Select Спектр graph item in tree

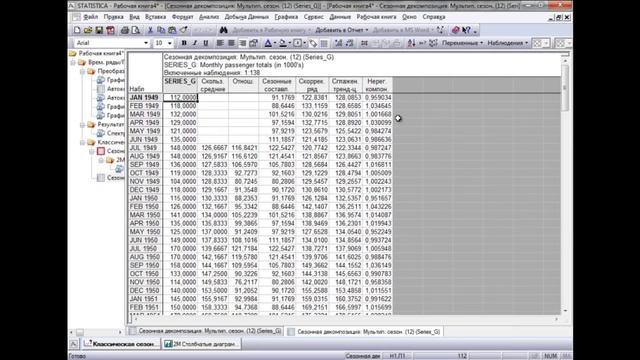110,133
